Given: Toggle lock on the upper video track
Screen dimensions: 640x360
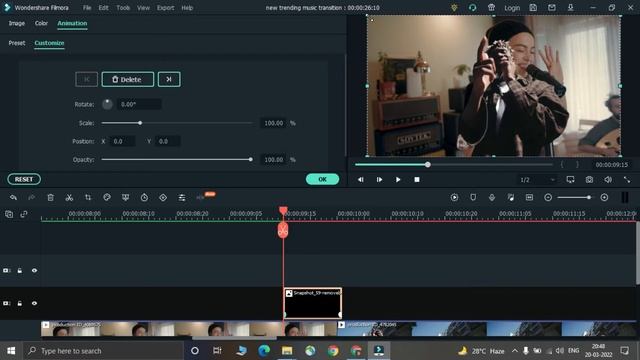Looking at the screenshot, I should 20,271.
